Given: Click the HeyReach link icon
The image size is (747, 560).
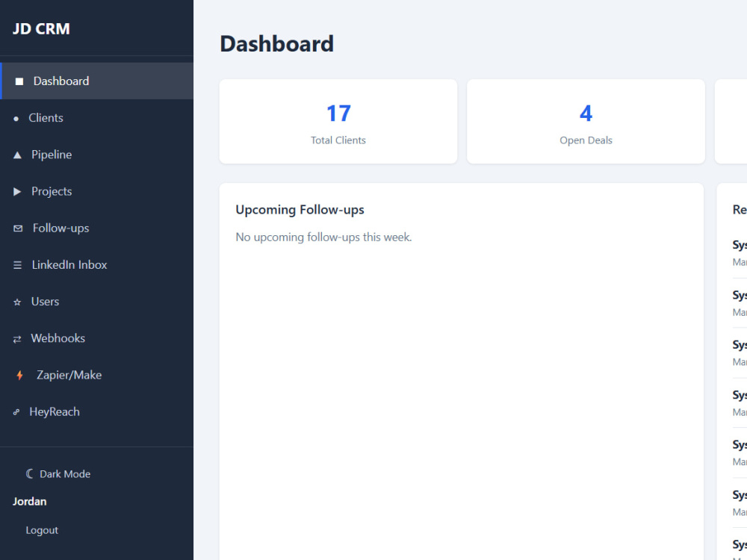Looking at the screenshot, I should point(16,412).
